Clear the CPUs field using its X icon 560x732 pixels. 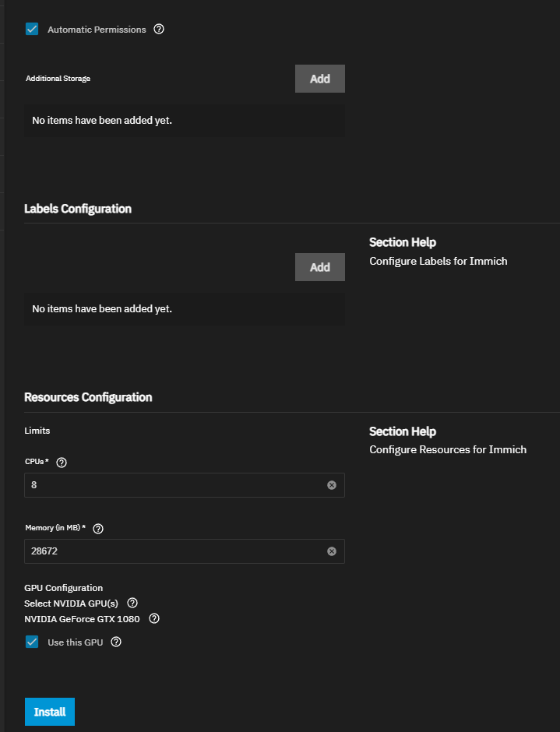(333, 484)
